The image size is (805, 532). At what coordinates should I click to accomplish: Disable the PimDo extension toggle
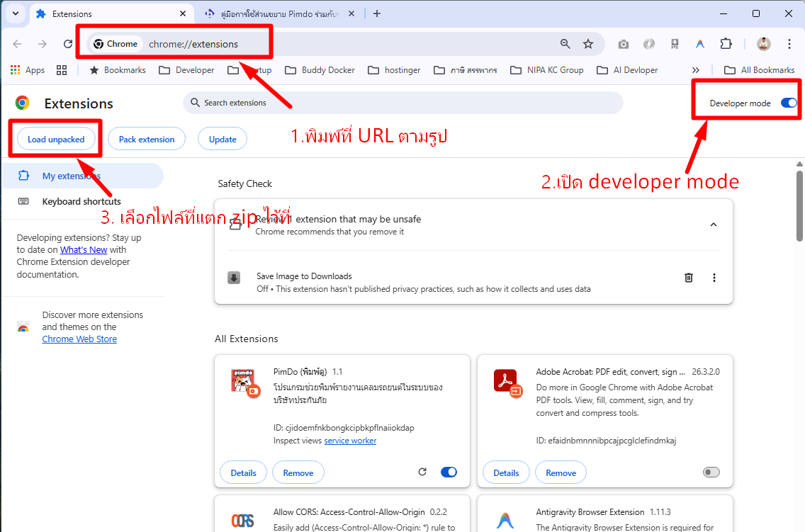449,472
